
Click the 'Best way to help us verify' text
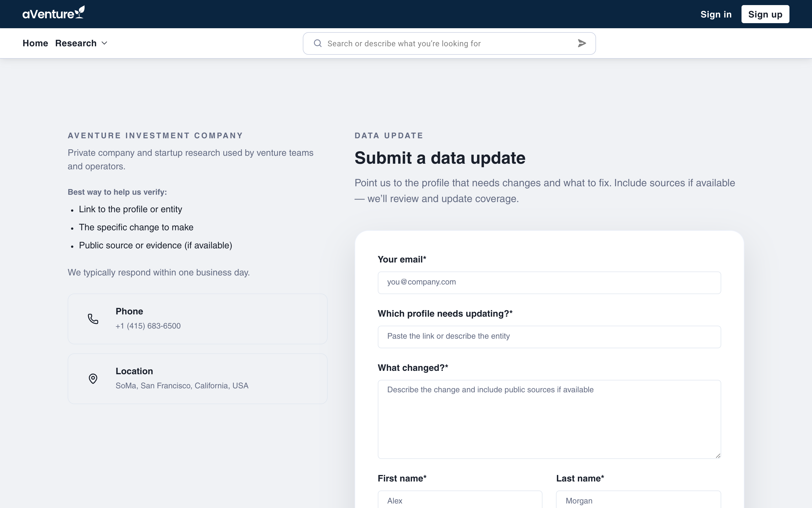click(x=117, y=192)
